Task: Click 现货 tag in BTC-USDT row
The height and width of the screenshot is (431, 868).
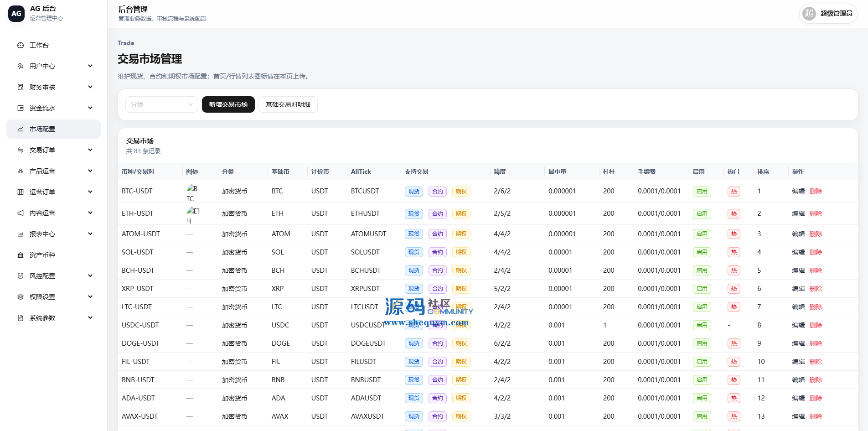Action: pyautogui.click(x=414, y=192)
